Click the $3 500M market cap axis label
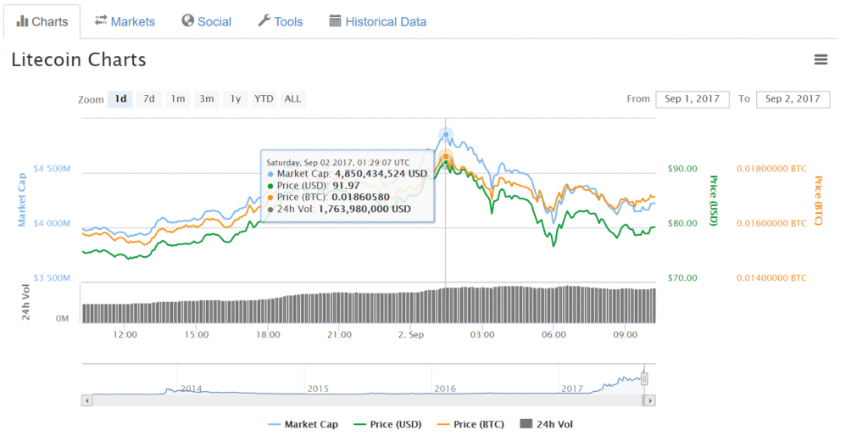This screenshot has height=436, width=868. (52, 278)
